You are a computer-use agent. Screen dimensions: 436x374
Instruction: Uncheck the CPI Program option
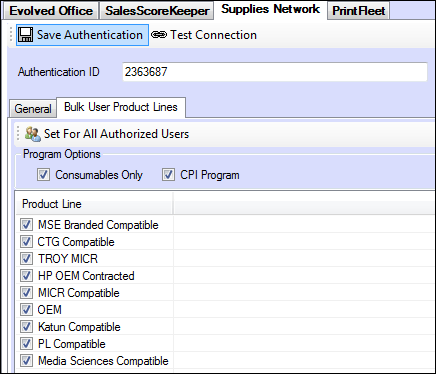pyautogui.click(x=168, y=175)
